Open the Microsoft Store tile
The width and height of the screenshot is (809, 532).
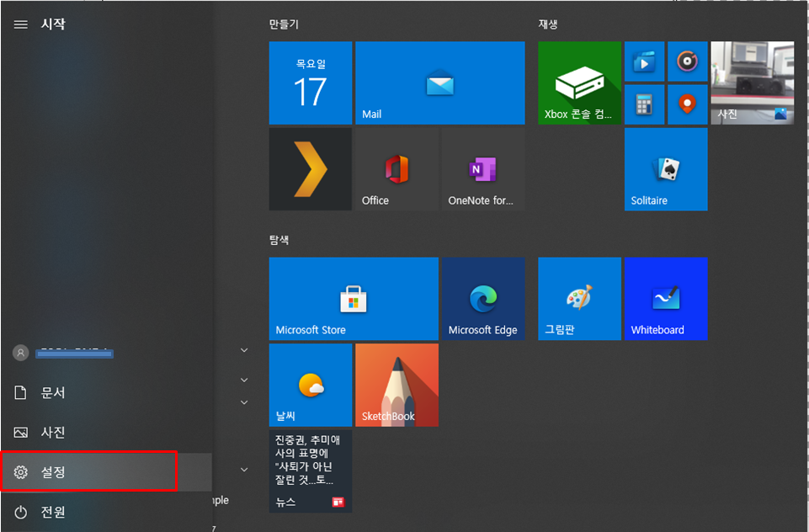click(x=354, y=299)
